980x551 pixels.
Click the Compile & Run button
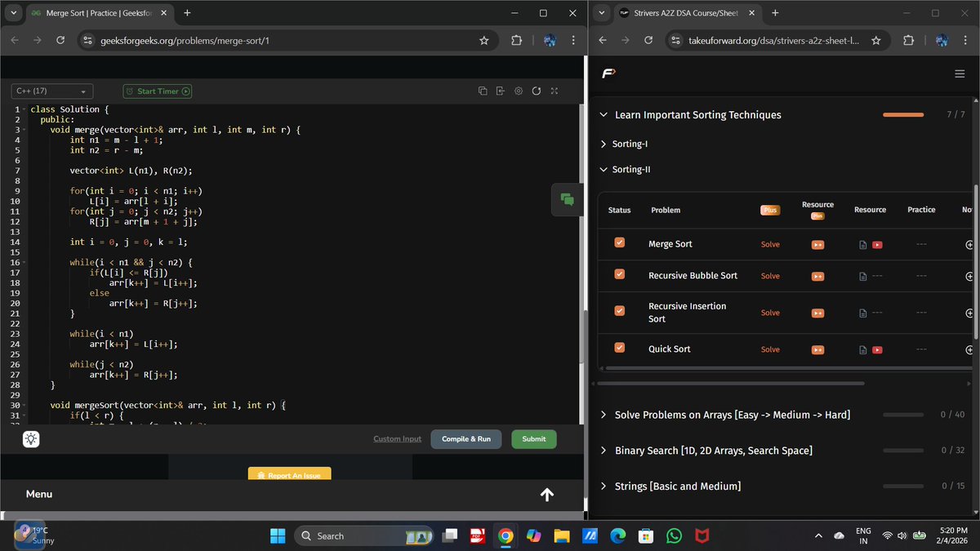pyautogui.click(x=466, y=439)
